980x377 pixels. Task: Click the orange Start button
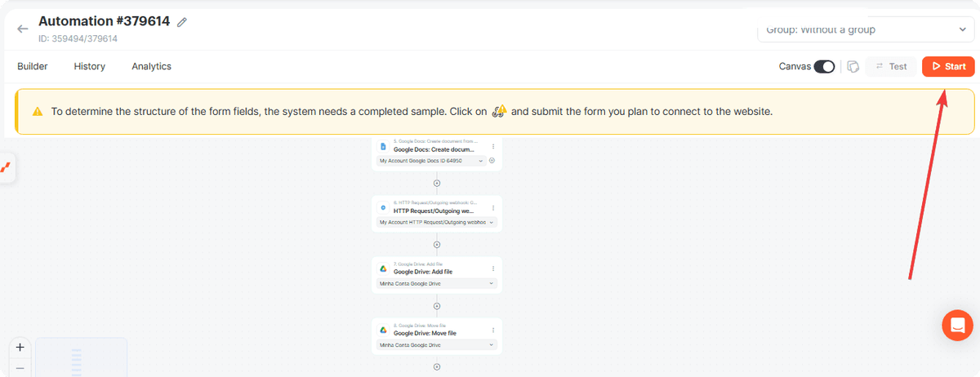pyautogui.click(x=948, y=67)
